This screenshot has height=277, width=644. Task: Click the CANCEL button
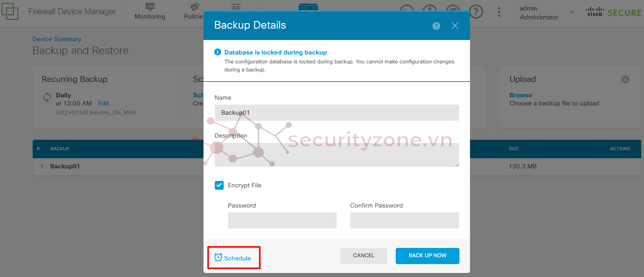point(364,256)
